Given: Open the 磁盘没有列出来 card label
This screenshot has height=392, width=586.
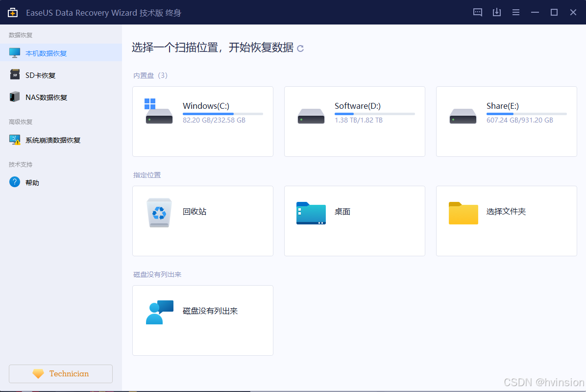Looking at the screenshot, I should (x=210, y=311).
